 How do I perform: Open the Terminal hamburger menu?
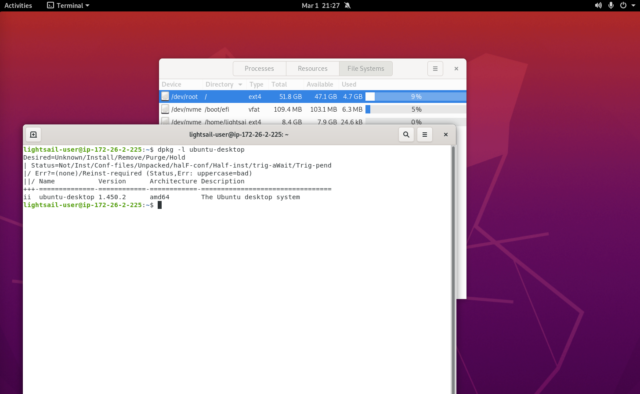[424, 134]
